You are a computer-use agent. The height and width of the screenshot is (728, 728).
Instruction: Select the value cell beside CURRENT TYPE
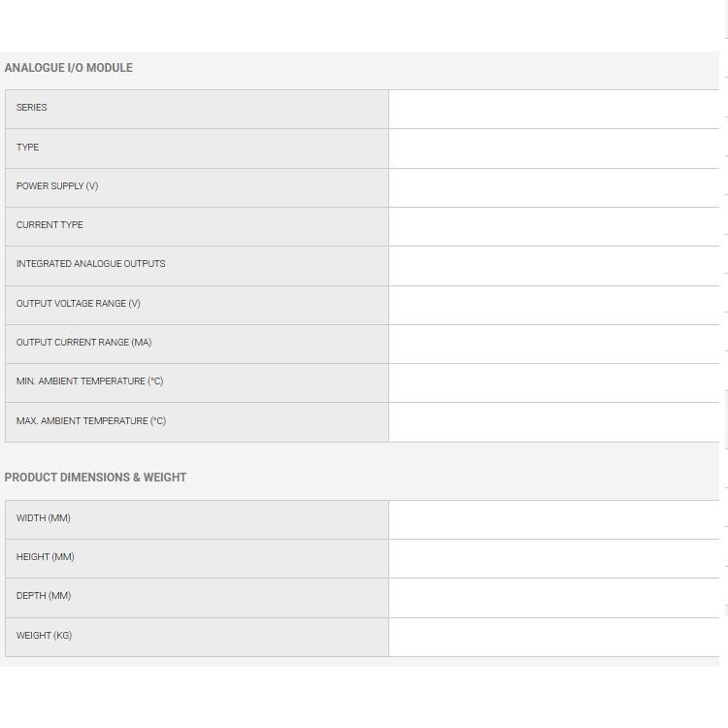pyautogui.click(x=554, y=226)
